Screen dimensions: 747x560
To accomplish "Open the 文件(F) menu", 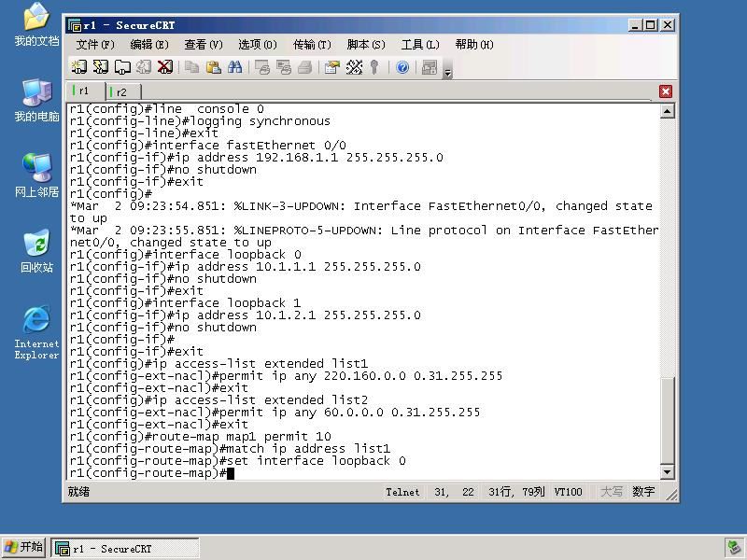I will pos(95,45).
